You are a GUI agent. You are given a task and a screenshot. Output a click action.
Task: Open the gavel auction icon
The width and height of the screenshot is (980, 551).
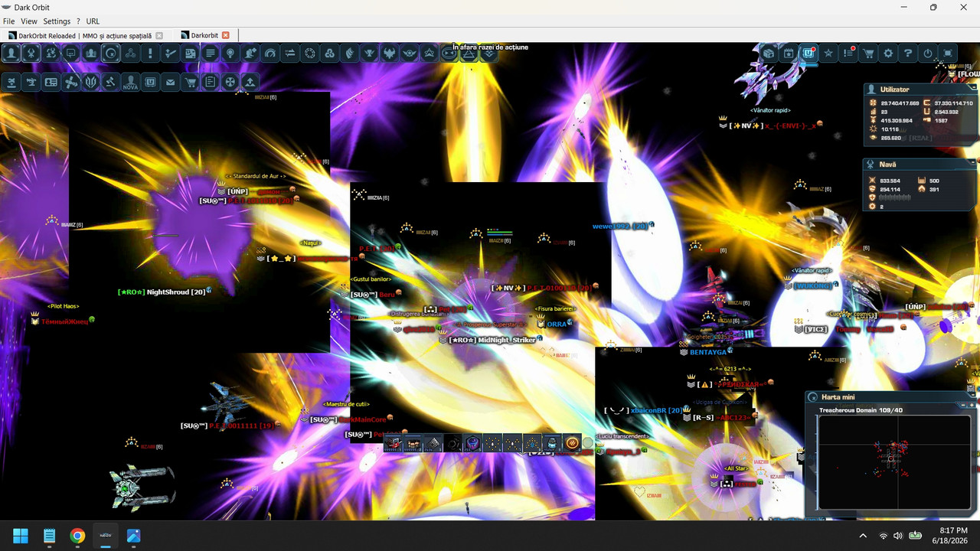111,82
